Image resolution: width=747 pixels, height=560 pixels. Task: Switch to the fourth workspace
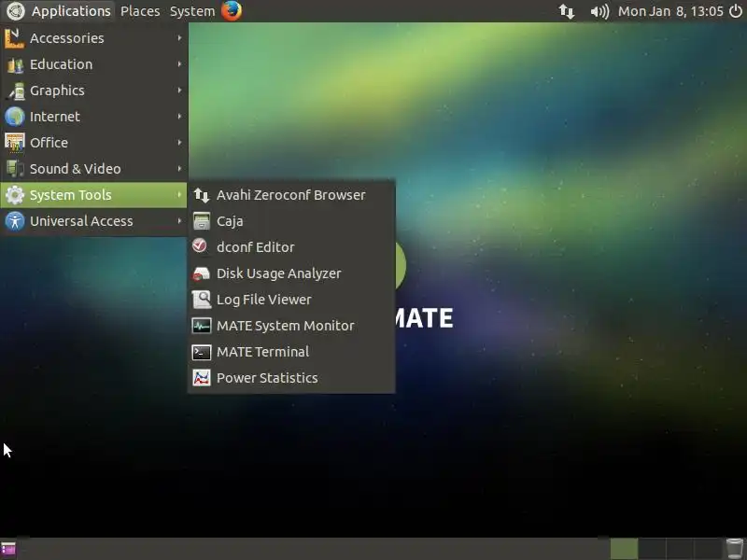708,549
